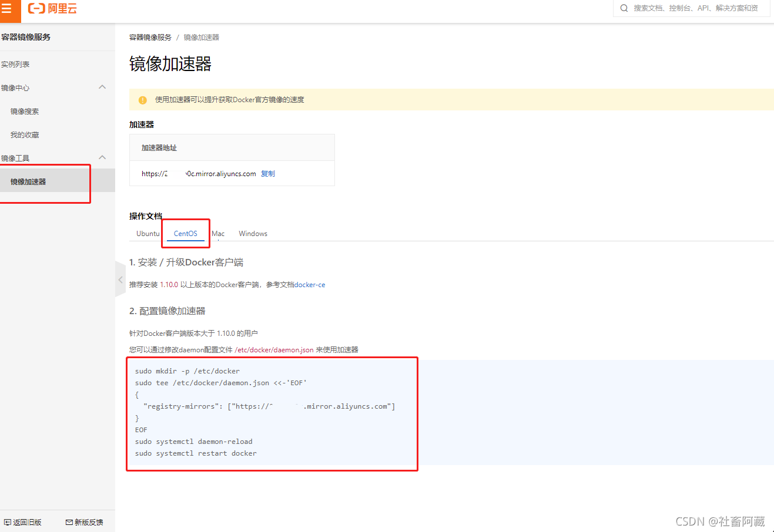Click 新版反馈 feedback button
774x532 pixels.
(85, 522)
